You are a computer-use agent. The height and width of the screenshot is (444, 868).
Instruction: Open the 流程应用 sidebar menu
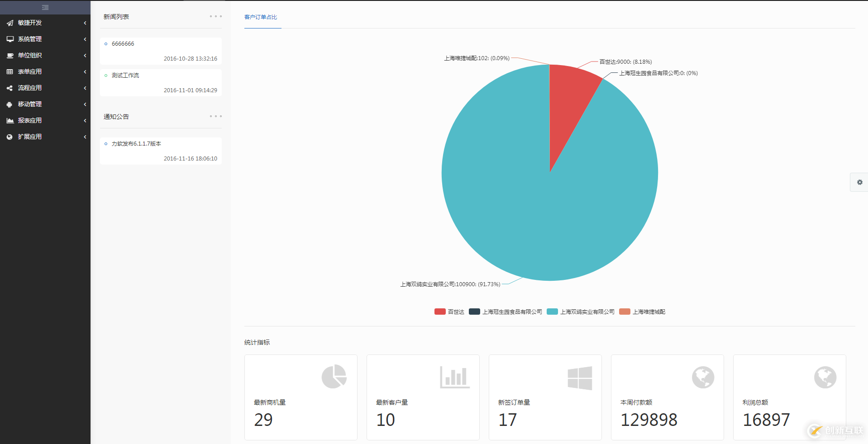click(x=45, y=88)
